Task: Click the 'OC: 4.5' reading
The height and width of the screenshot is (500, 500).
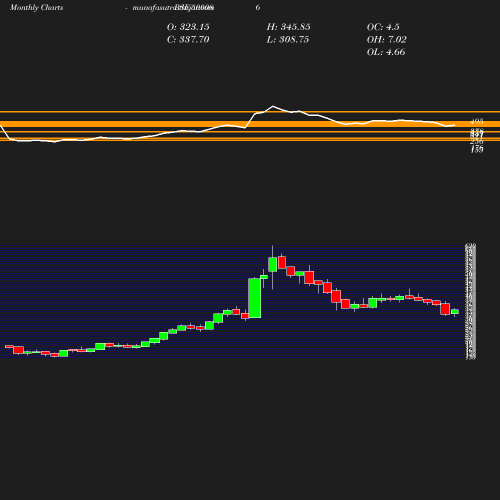Action: [383, 27]
